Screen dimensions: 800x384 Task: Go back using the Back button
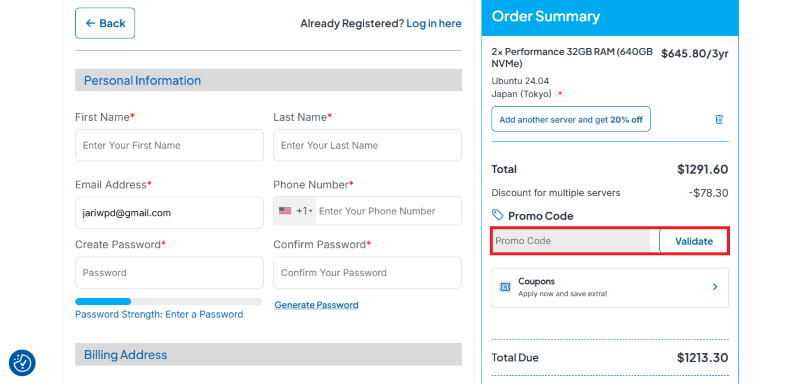[105, 23]
